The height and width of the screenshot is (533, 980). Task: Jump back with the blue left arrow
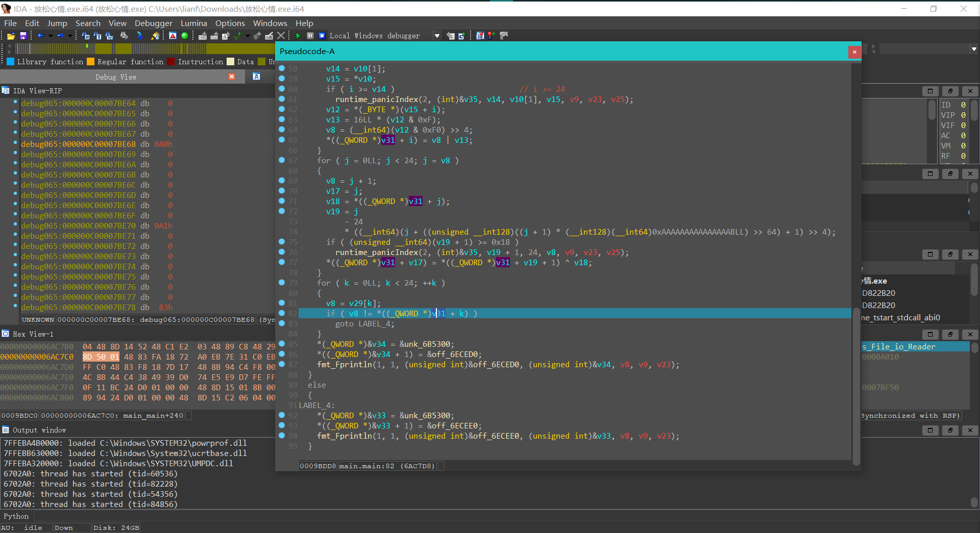[x=40, y=36]
